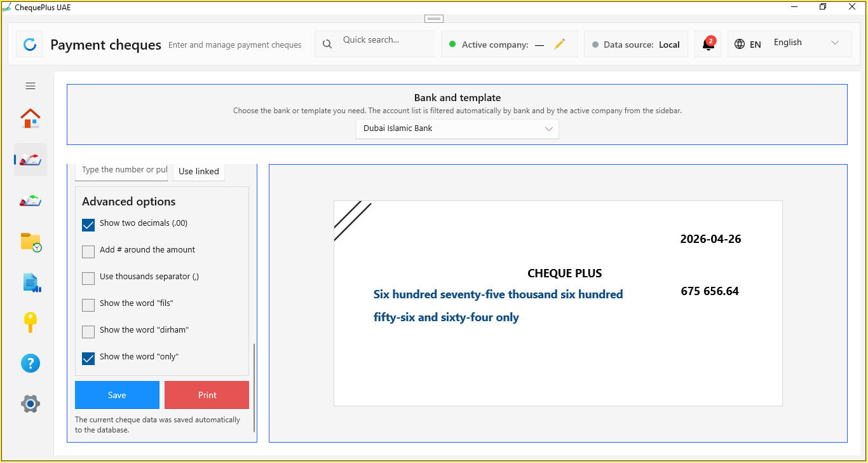Click the globe language icon
Image resolution: width=868 pixels, height=463 pixels.
pos(739,45)
